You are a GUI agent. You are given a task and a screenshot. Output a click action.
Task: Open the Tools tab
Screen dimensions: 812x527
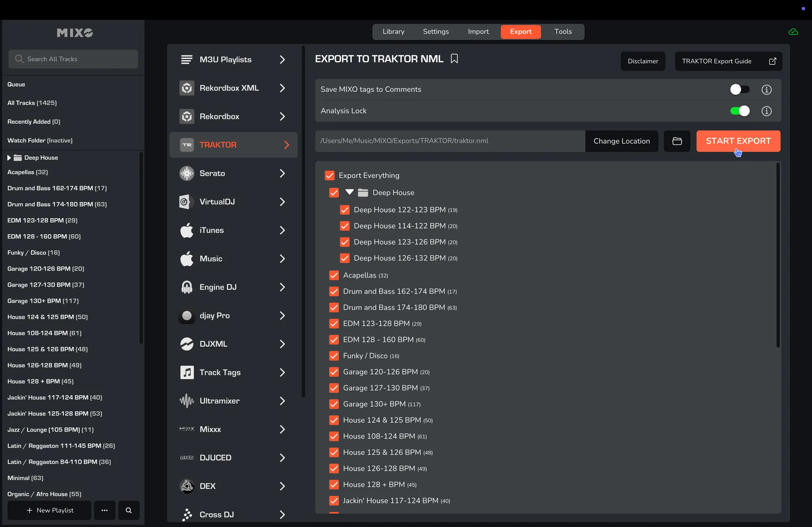click(563, 32)
